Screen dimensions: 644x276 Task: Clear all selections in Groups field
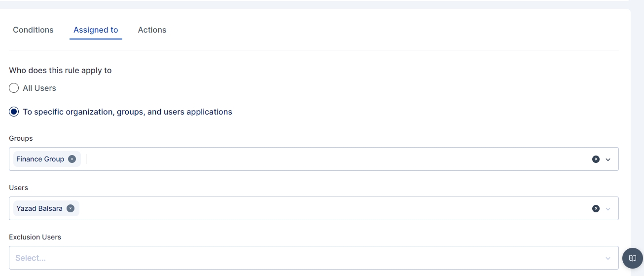tap(596, 159)
